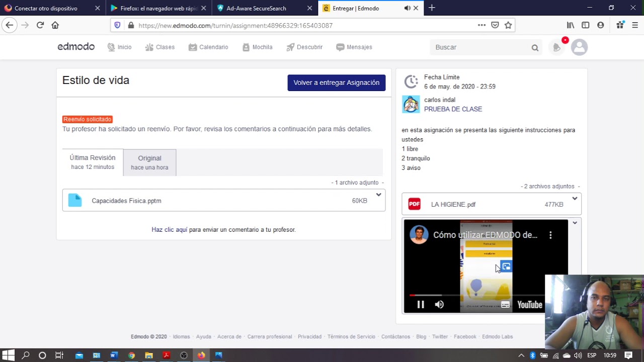This screenshot has width=644, height=362.
Task: Open the user profile avatar menu
Action: coord(579,47)
